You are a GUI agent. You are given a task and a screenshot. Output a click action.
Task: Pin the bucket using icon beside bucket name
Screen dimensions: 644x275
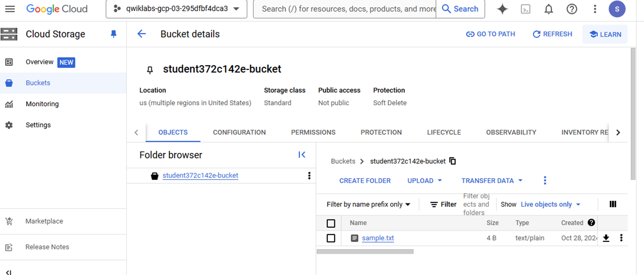(x=150, y=70)
